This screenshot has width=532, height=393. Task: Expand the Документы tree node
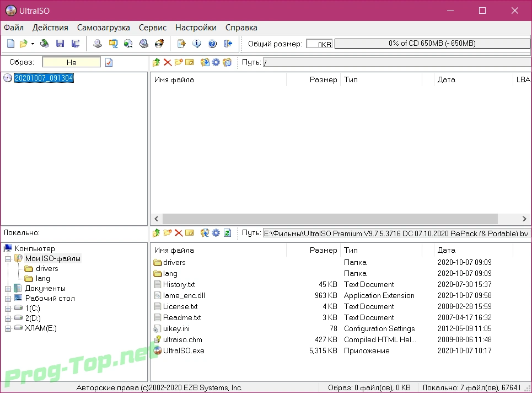pos(8,289)
